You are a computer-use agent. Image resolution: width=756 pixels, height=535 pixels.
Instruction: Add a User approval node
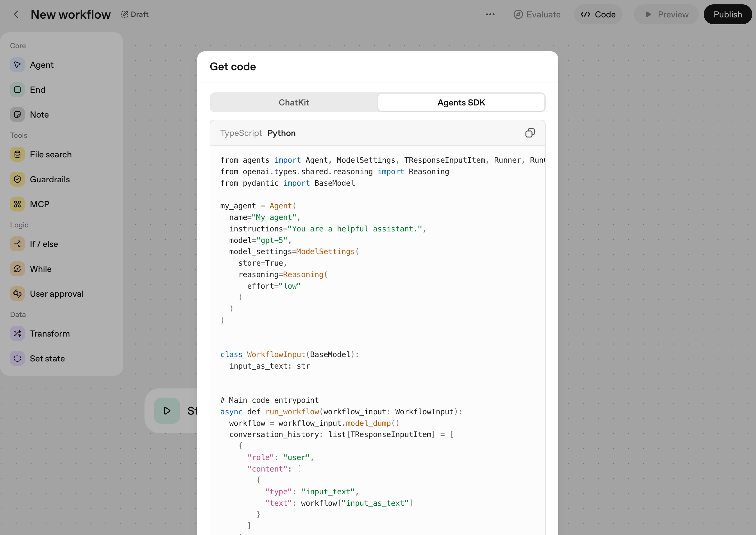point(56,294)
